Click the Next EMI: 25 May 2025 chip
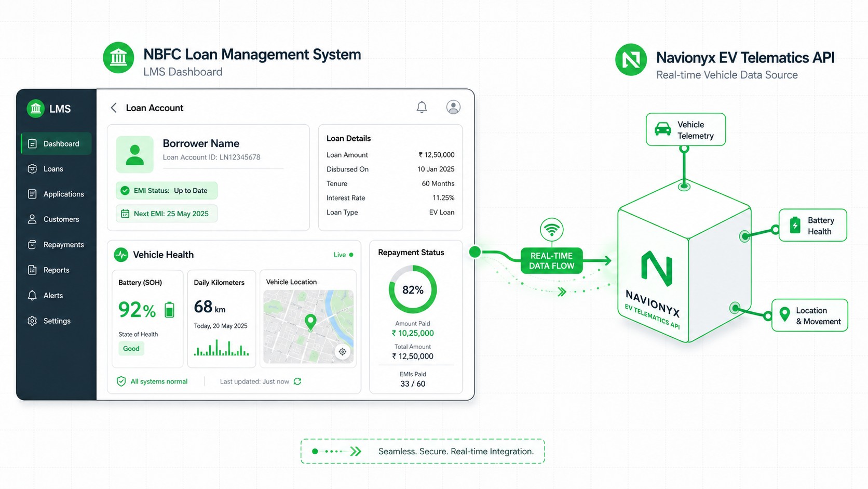Screen dimensions: 868x489 (167, 214)
